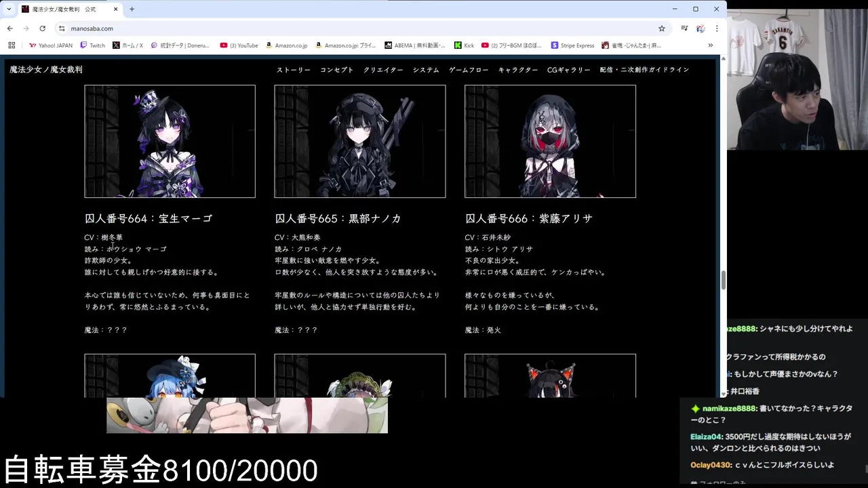The width and height of the screenshot is (868, 488).
Task: Open the Amazon.co.jp: プライ bookmark
Action: 346,45
